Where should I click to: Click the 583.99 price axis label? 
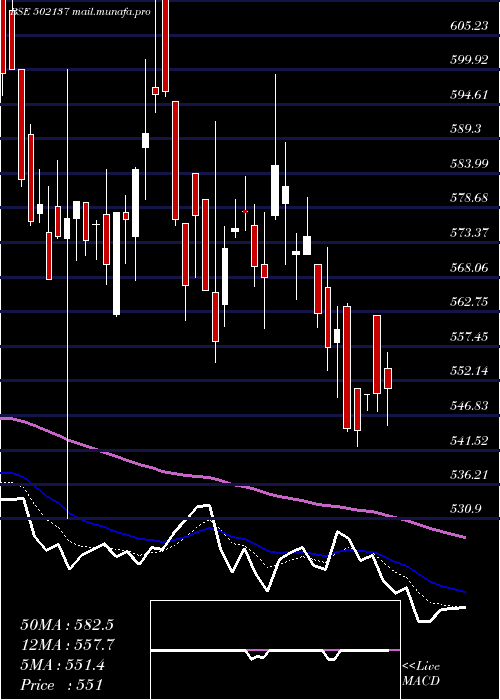point(469,164)
